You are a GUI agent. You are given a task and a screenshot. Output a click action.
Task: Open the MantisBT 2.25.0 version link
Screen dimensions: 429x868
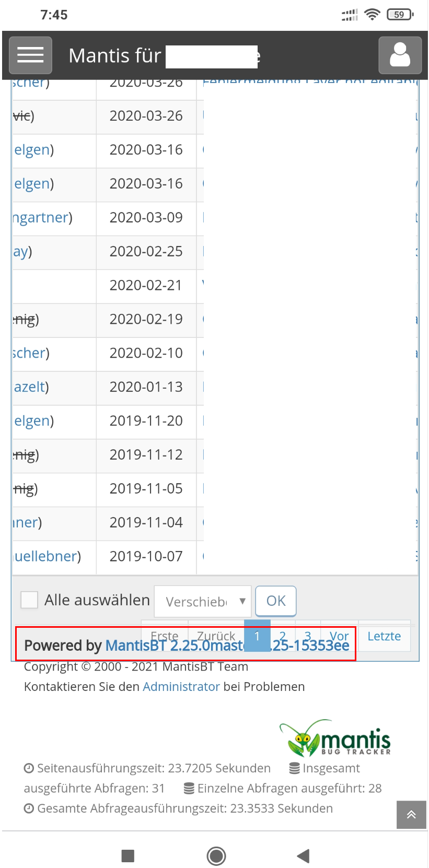click(x=172, y=646)
